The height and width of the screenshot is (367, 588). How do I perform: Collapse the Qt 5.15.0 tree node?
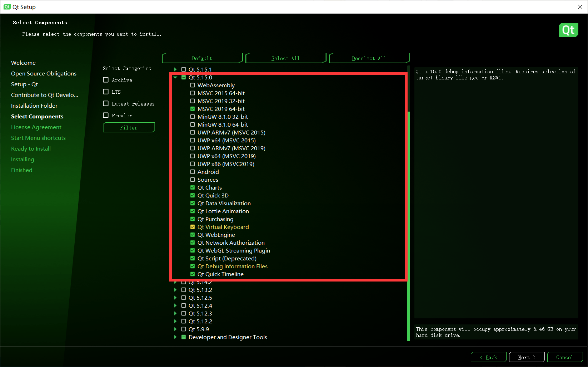[175, 77]
